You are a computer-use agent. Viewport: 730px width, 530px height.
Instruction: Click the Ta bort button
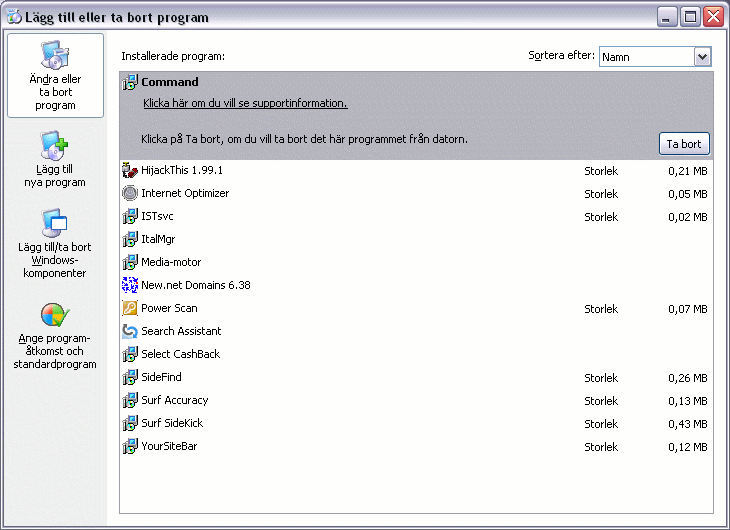point(684,144)
